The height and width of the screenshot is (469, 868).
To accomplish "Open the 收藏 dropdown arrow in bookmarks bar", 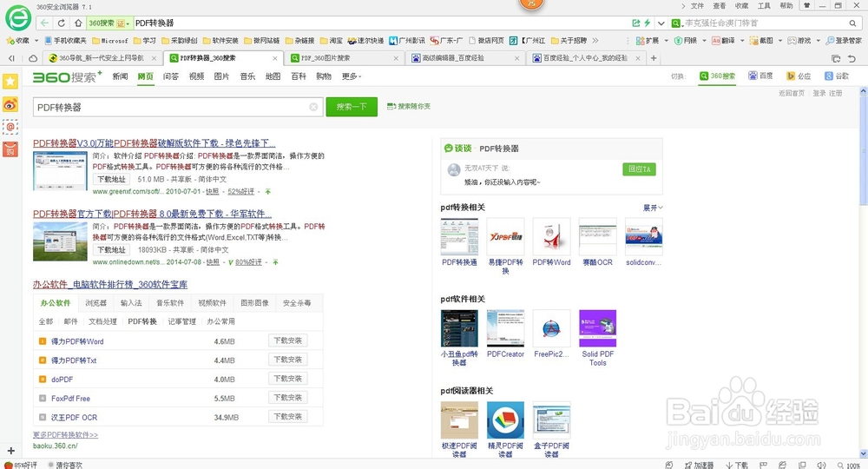I will pyautogui.click(x=36, y=41).
